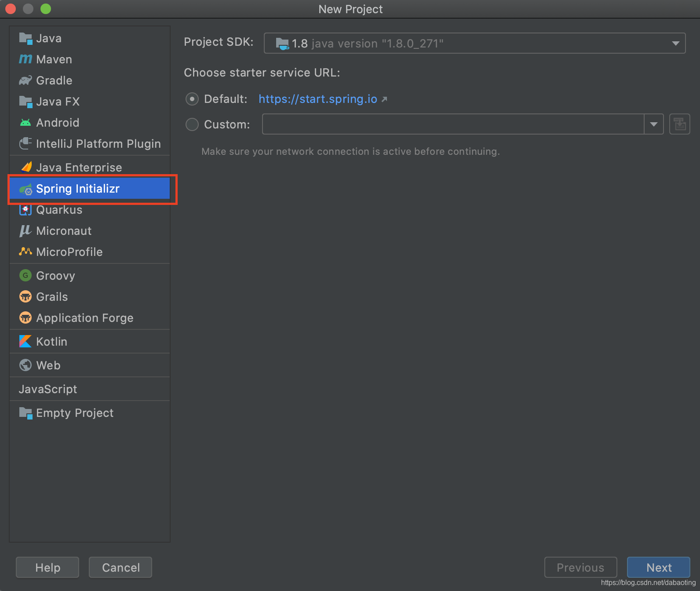Viewport: 700px width, 591px height.
Task: Click the Help button
Action: (47, 567)
